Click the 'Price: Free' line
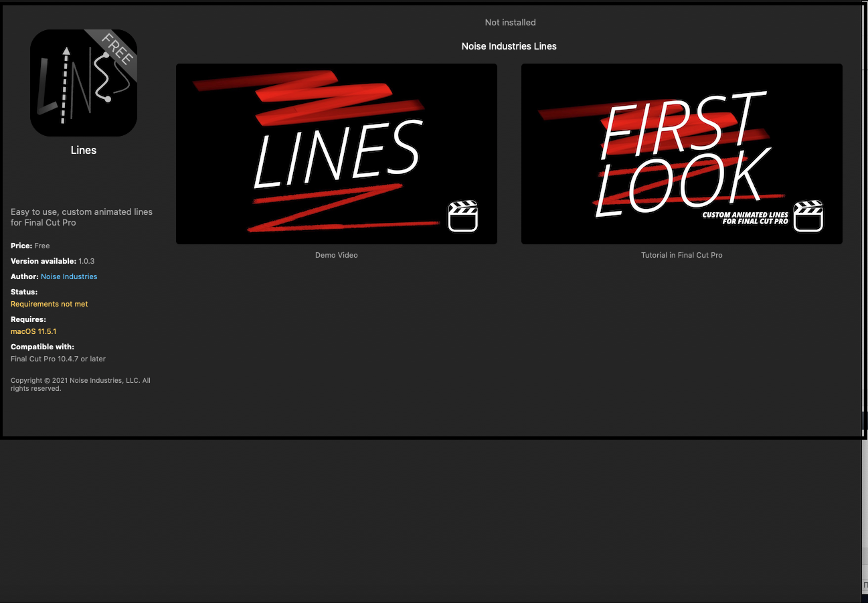868x603 pixels. [x=30, y=246]
